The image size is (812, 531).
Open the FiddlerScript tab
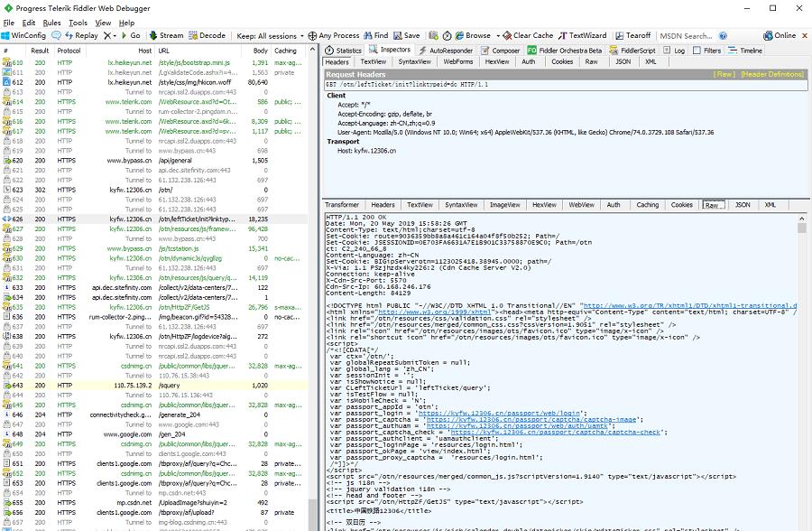click(x=632, y=51)
